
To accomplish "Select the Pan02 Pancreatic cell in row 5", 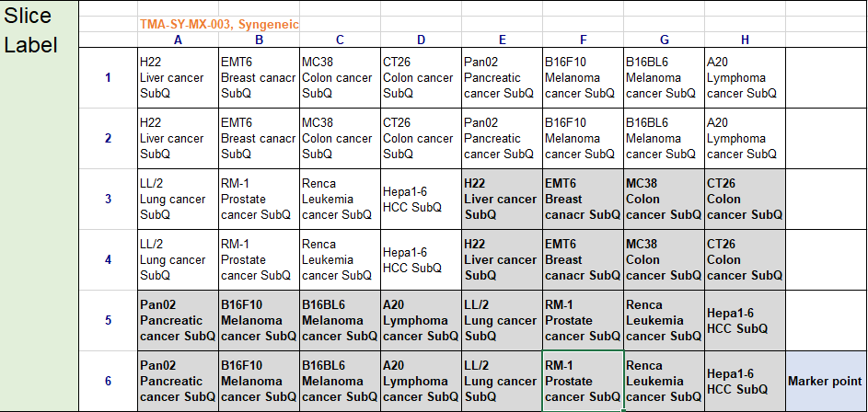I will [x=178, y=320].
